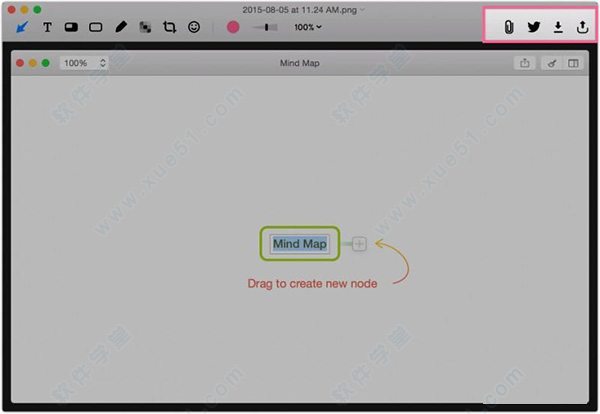
Task: Click the pink color swatch
Action: [x=233, y=27]
